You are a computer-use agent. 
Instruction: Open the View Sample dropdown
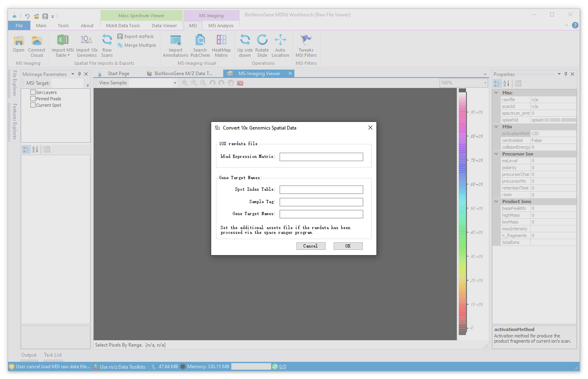(175, 83)
